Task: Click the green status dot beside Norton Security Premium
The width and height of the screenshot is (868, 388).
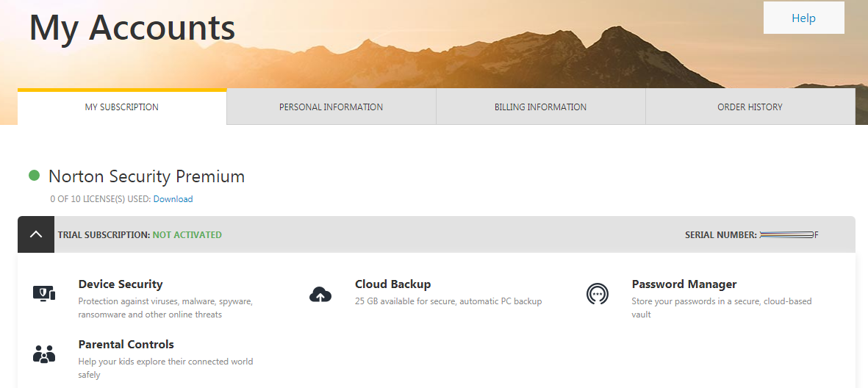Action: (35, 176)
